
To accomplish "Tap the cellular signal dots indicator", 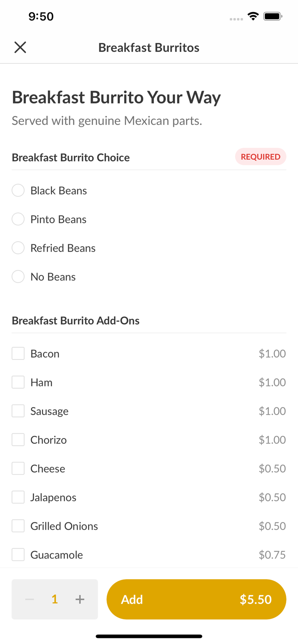I will tap(236, 19).
